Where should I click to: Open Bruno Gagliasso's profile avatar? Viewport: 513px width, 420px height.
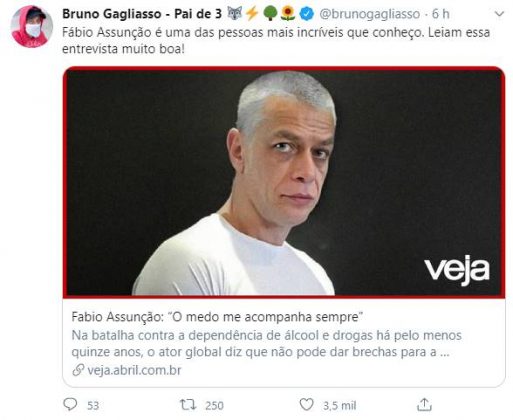tap(31, 26)
